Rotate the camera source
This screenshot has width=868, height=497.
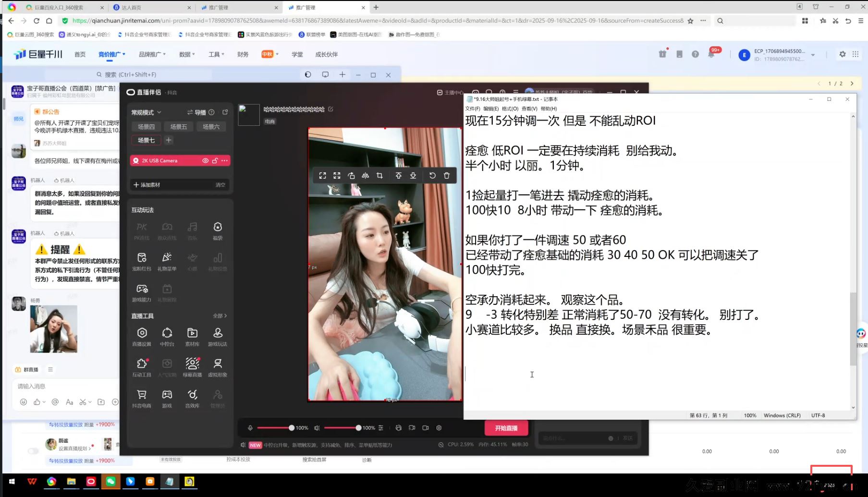coord(351,176)
